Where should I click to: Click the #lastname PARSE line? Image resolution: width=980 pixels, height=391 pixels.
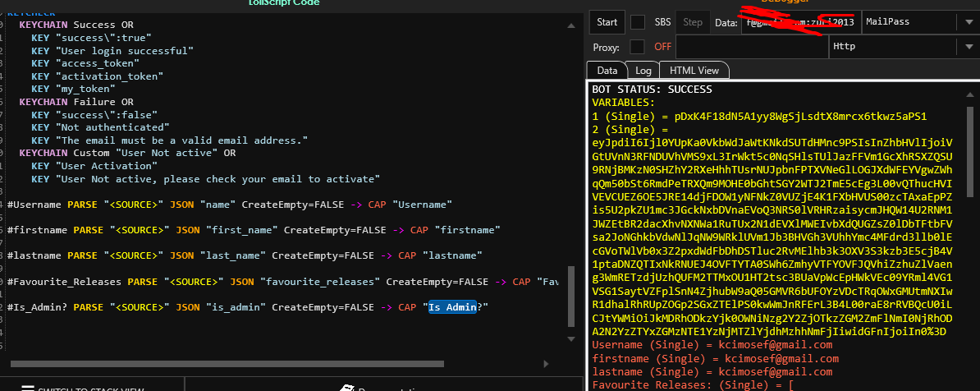[245, 255]
